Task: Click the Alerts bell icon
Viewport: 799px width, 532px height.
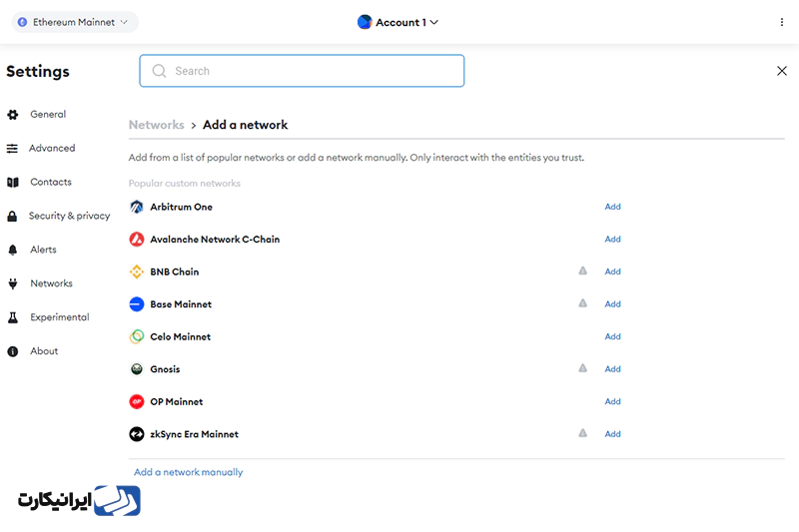Action: click(x=13, y=250)
